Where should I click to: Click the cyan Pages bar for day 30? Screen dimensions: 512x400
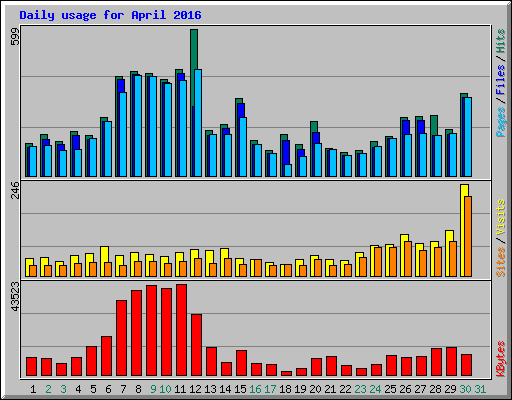(x=468, y=137)
